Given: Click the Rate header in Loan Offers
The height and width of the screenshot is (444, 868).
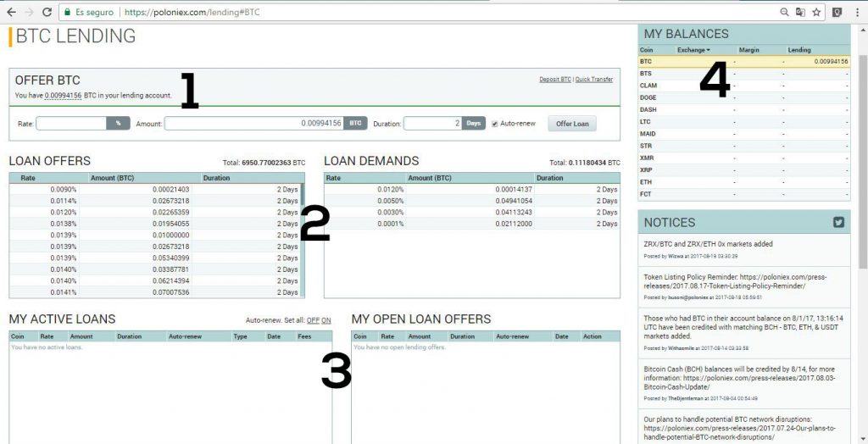Looking at the screenshot, I should 28,178.
